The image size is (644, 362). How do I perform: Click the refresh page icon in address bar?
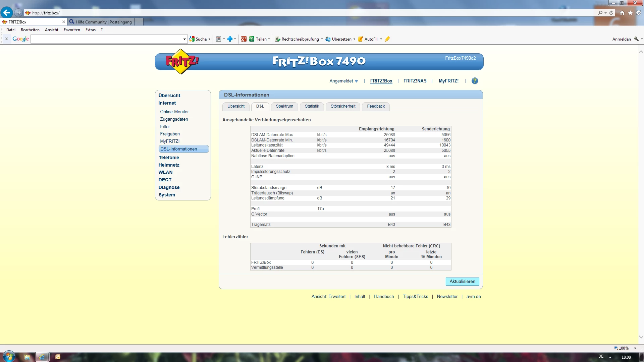[x=611, y=13]
